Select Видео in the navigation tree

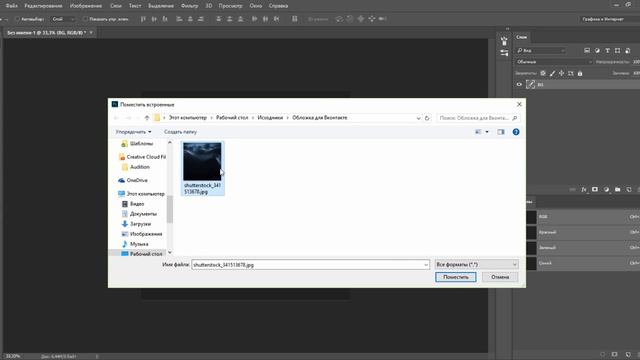point(137,204)
